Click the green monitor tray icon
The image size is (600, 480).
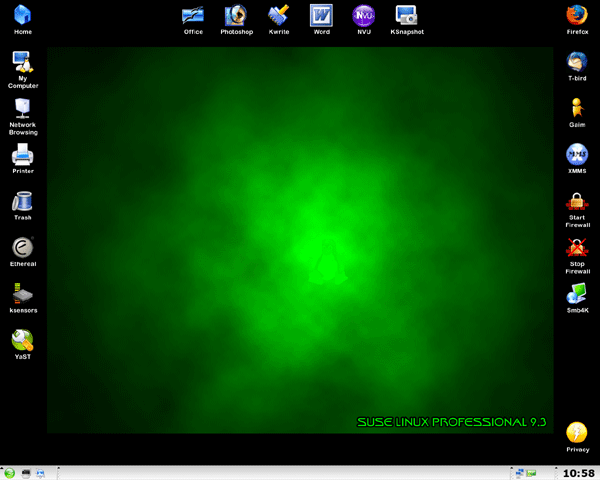point(531,473)
